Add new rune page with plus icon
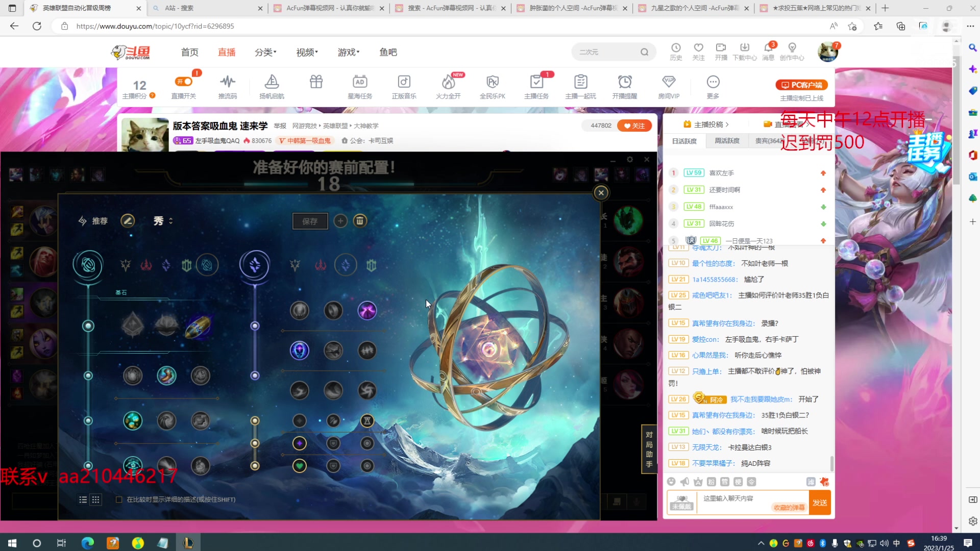Image resolution: width=980 pixels, height=551 pixels. pos(340,221)
